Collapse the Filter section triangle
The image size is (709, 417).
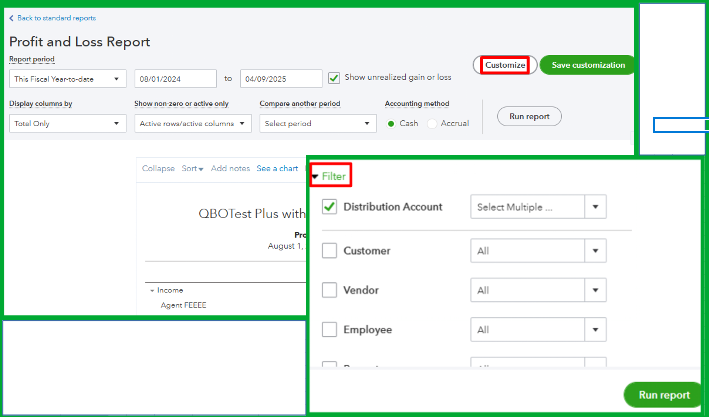(315, 176)
